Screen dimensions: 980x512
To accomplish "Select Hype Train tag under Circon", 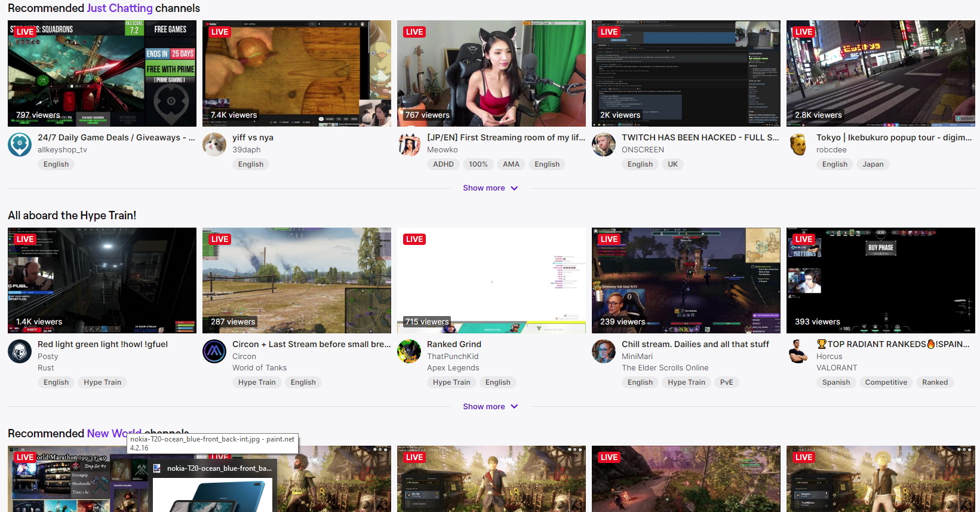I will 257,382.
